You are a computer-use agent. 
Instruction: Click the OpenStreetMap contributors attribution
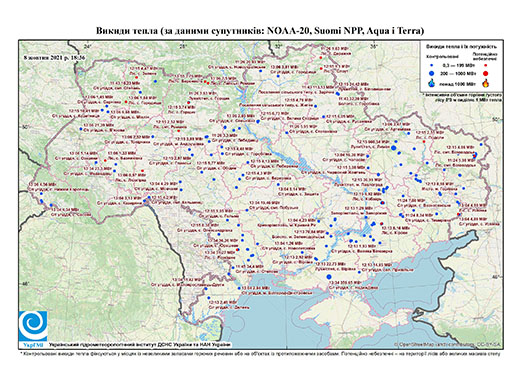tap(448, 344)
